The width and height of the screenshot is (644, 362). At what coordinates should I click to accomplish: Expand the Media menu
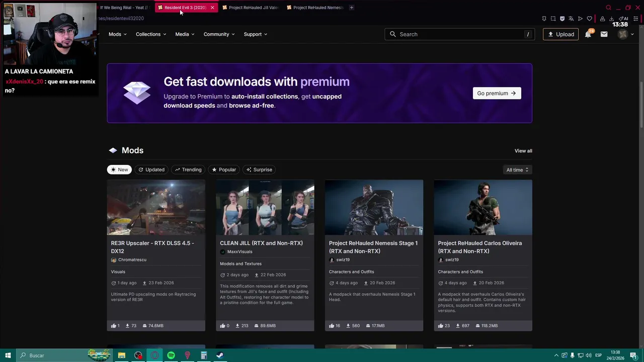tap(185, 34)
